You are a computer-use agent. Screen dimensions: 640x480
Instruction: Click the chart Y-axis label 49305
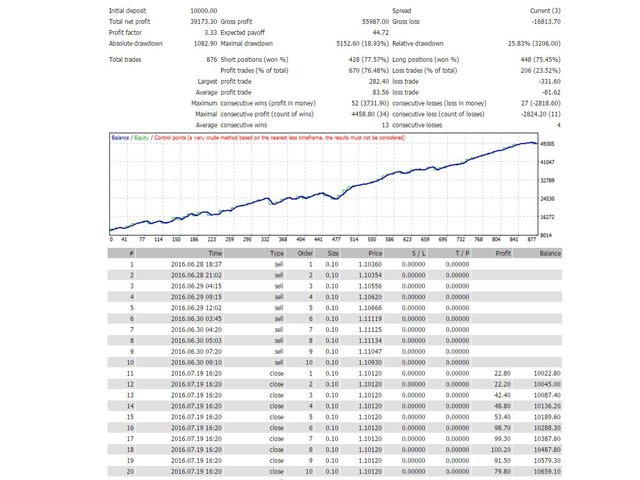pos(547,144)
